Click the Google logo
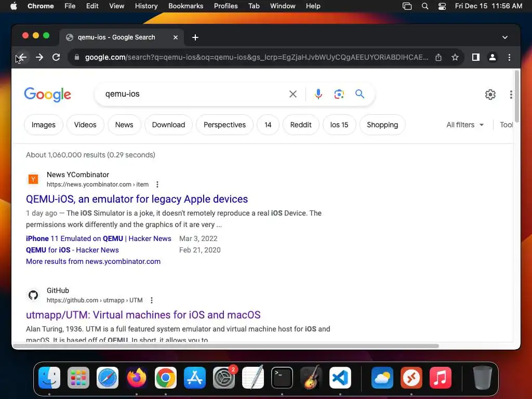 click(47, 95)
